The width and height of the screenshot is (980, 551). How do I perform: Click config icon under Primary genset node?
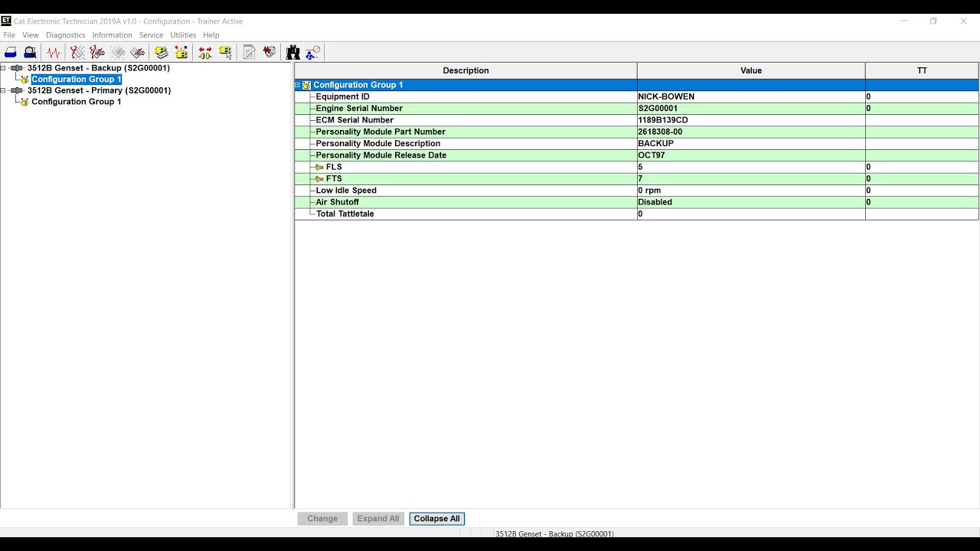[24, 102]
